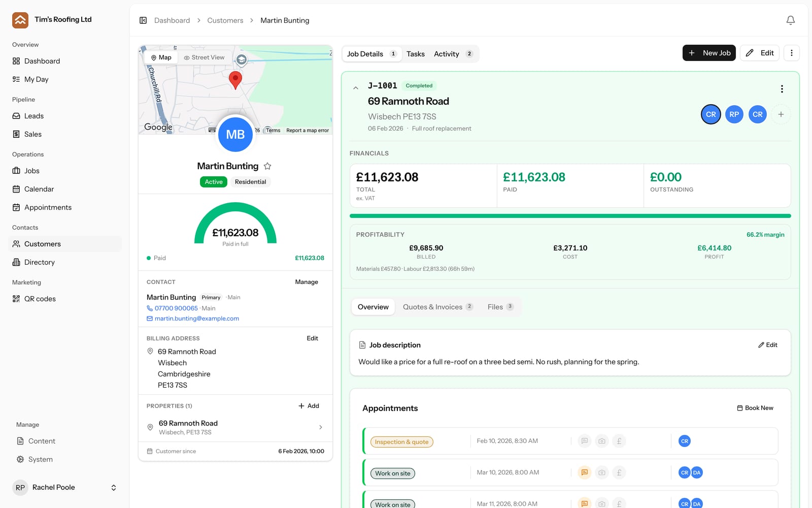Image resolution: width=812 pixels, height=508 pixels.
Task: Click the DA avatar on Mar 10 appointment
Action: click(697, 472)
